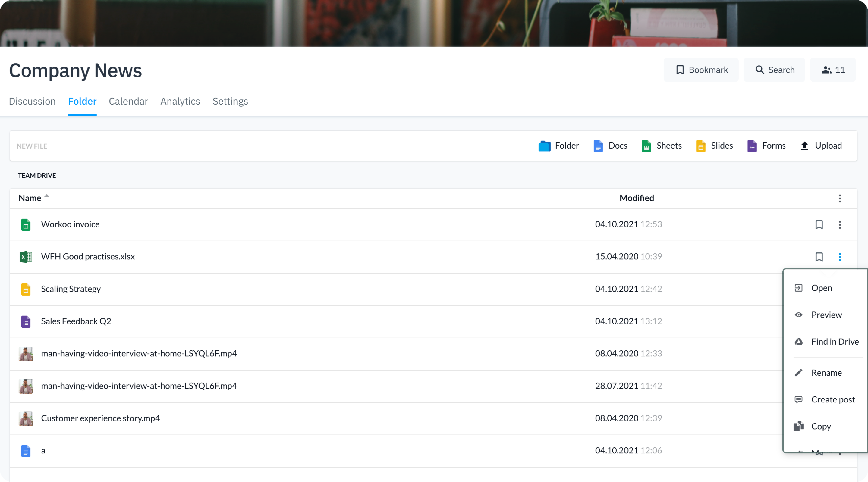The width and height of the screenshot is (868, 482).
Task: Switch to the Analytics tab
Action: pos(180,102)
